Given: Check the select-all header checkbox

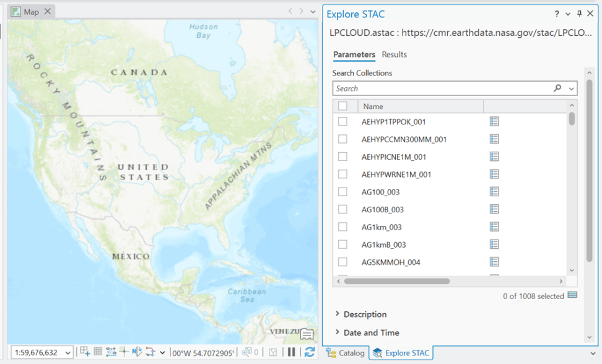Looking at the screenshot, I should [342, 106].
